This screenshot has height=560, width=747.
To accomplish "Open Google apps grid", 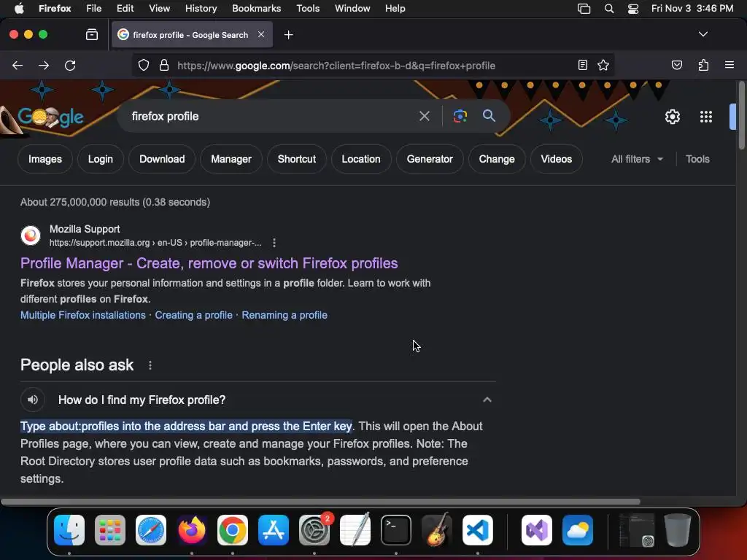I will (x=706, y=117).
